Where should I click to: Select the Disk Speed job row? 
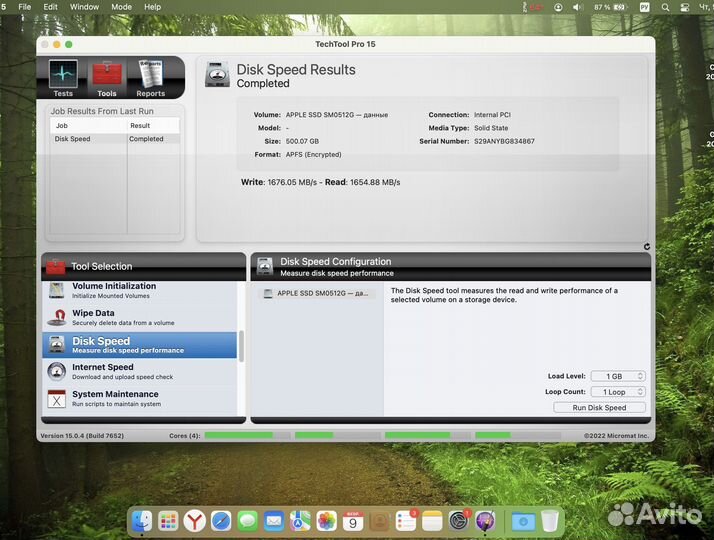[115, 139]
